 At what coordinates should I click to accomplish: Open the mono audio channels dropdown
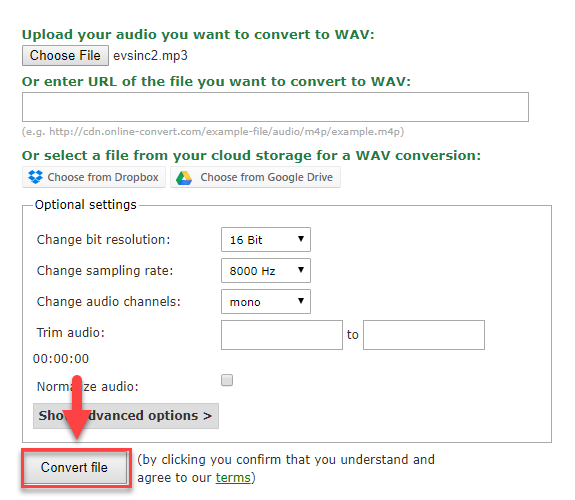(x=266, y=302)
